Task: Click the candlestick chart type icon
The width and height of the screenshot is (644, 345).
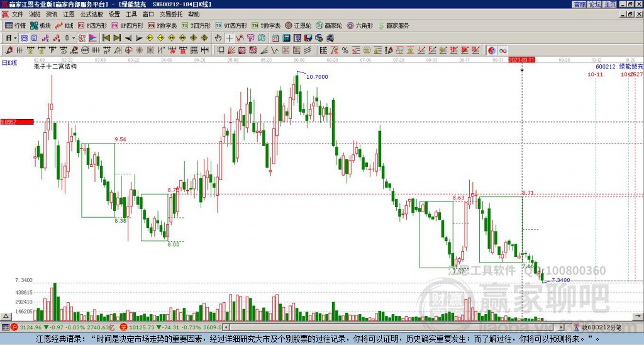Action: 67,38
